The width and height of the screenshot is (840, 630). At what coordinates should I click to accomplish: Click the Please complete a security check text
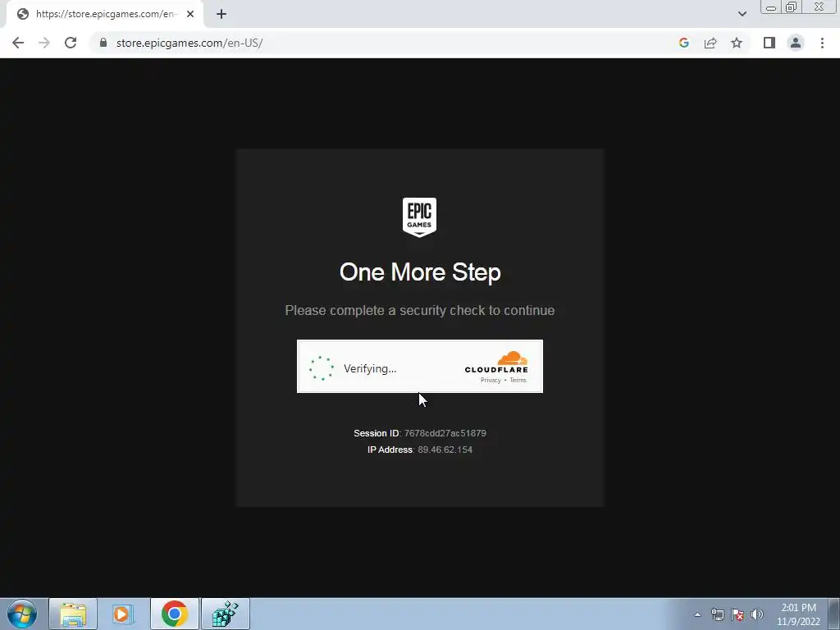click(x=420, y=310)
